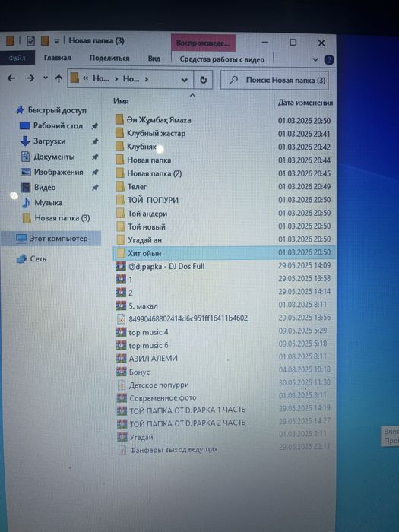Select the archive icon named 2

click(121, 292)
